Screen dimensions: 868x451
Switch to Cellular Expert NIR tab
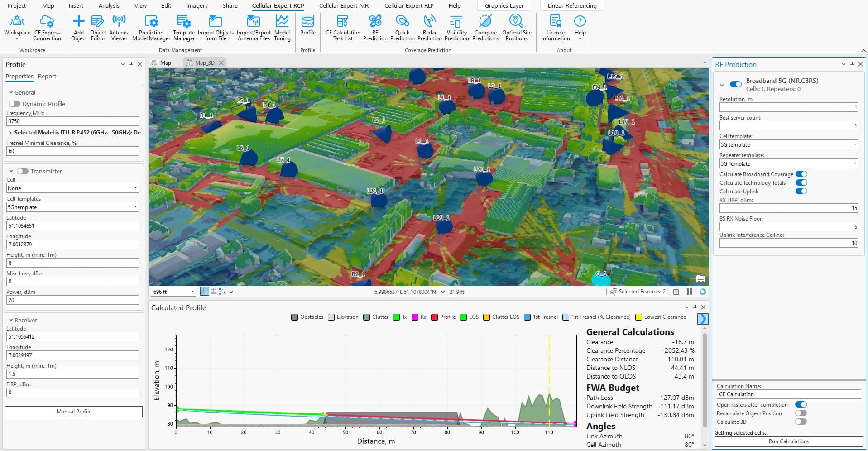pyautogui.click(x=344, y=6)
